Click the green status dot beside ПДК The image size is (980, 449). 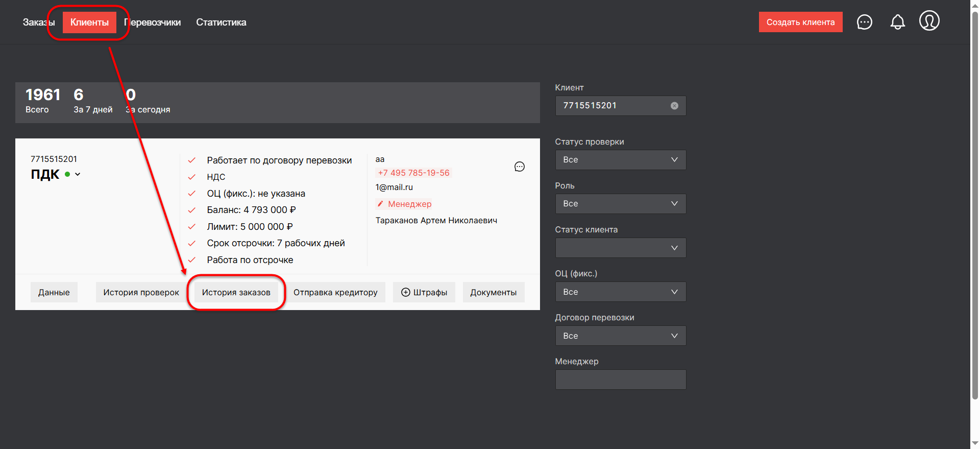(67, 175)
